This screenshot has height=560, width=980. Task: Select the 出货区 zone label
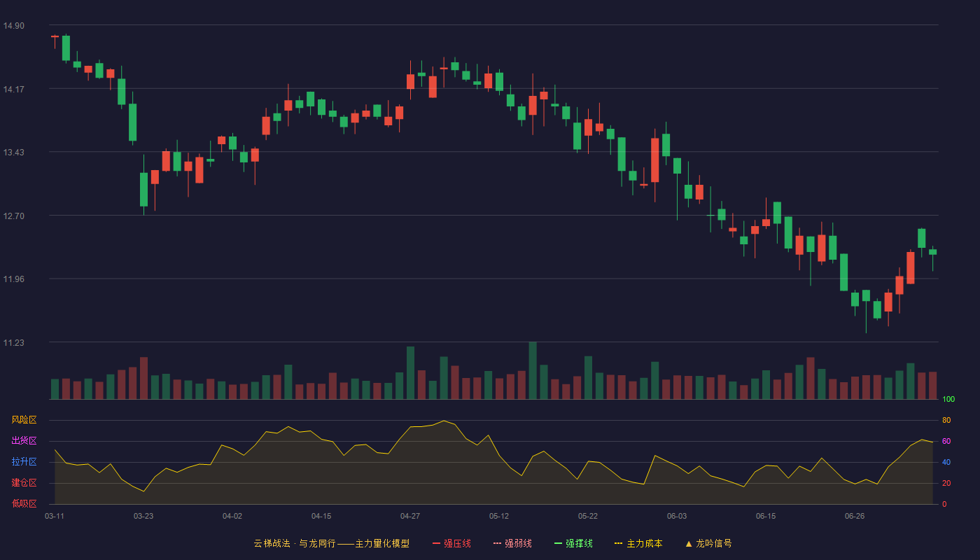pos(24,441)
